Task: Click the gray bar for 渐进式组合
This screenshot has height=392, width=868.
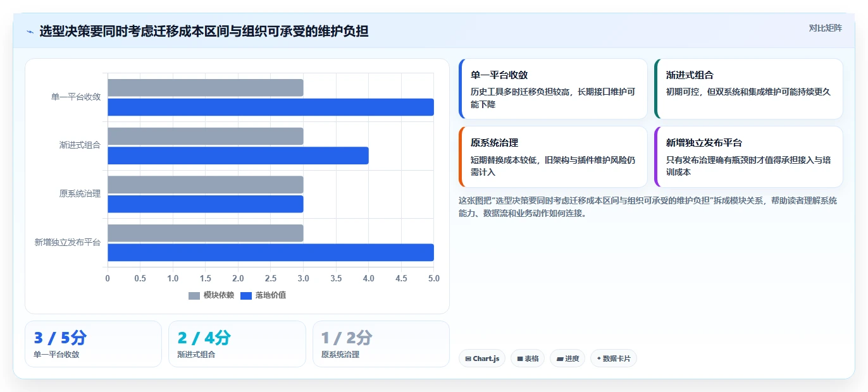Action: 206,136
